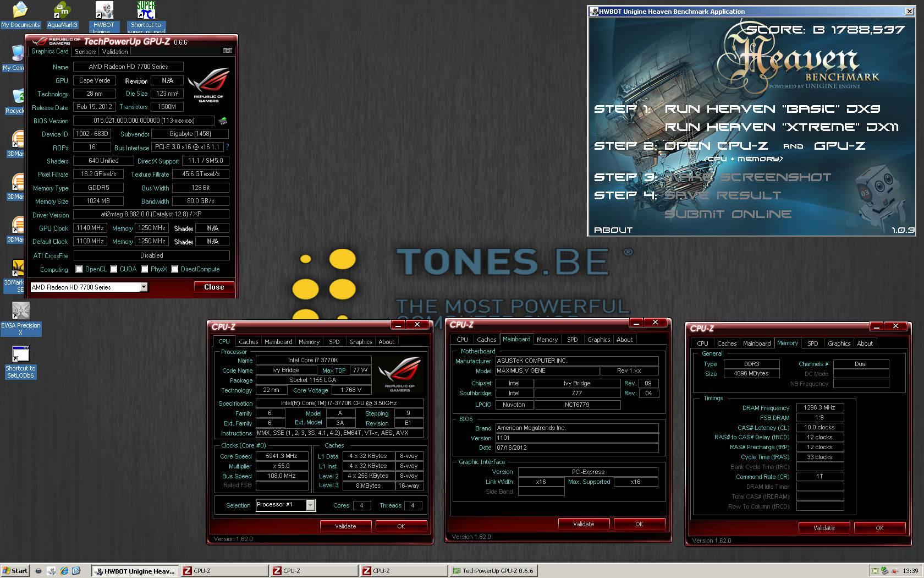Select the 3DMark SE desktop shortcut
Viewport: 924px width, 578px height.
15,276
